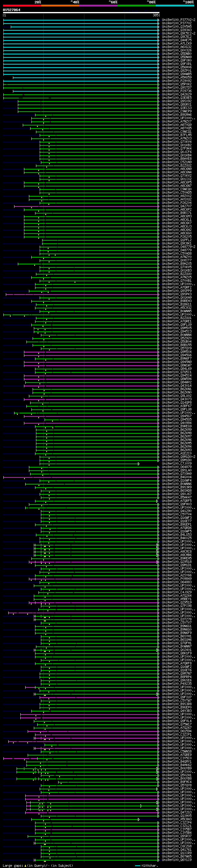Click the UniRef100_O64883 label
Image resolution: width=197 pixels, height=868 pixels.
tap(177, 582)
